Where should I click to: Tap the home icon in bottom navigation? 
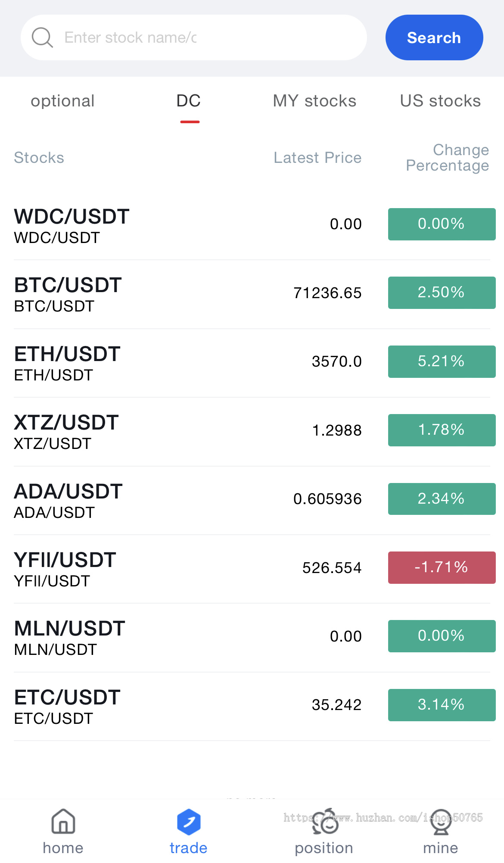click(x=63, y=822)
